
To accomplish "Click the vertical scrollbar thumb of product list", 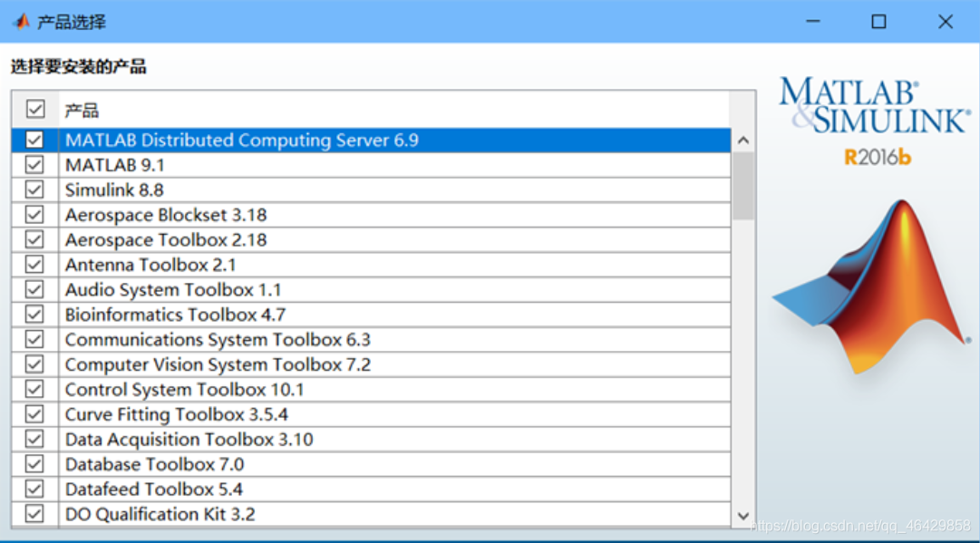I will pyautogui.click(x=743, y=186).
